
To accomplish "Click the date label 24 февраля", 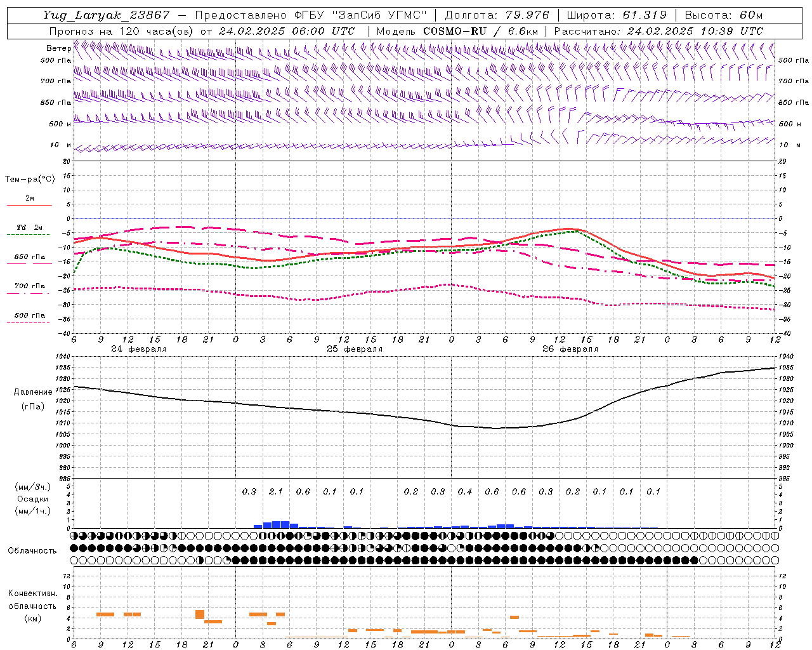I will (138, 349).
